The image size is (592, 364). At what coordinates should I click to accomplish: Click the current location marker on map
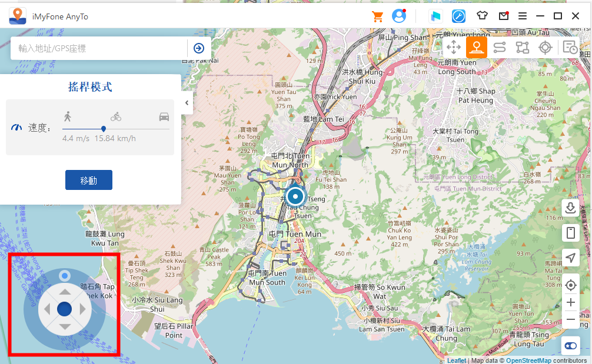[295, 196]
